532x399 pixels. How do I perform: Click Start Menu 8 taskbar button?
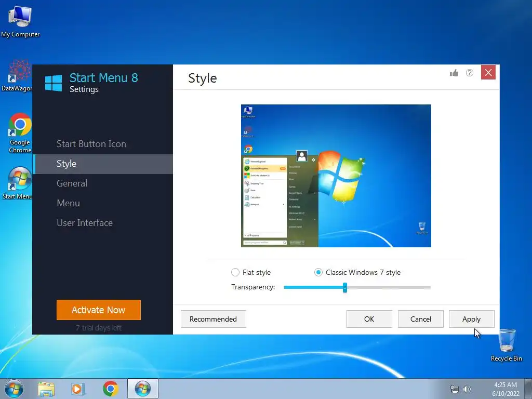click(x=143, y=389)
